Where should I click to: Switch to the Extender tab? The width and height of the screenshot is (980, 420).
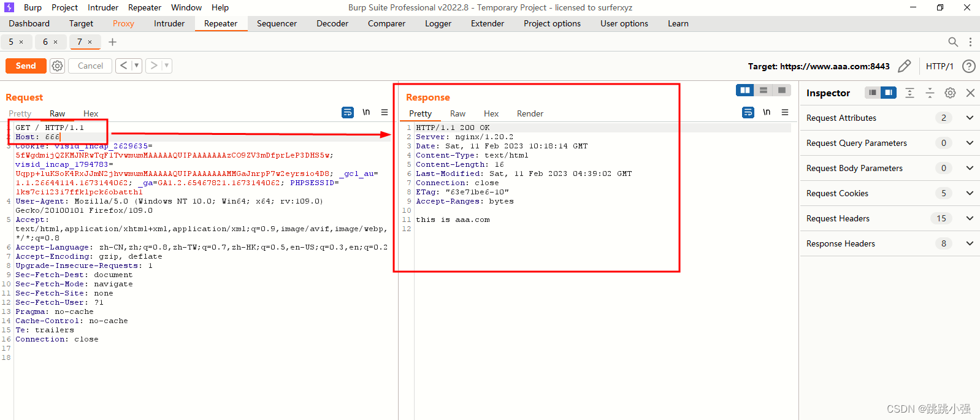(x=488, y=23)
